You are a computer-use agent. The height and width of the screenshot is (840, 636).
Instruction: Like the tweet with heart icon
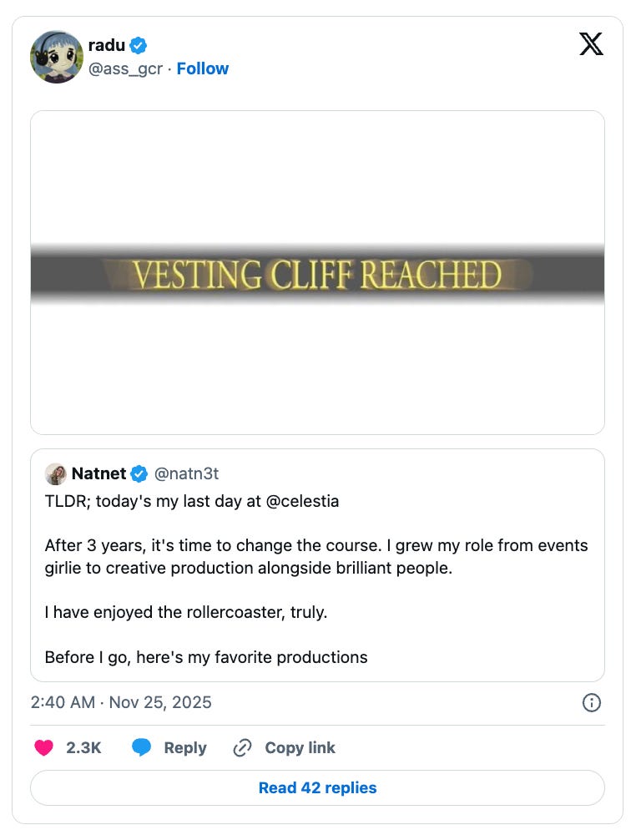[x=43, y=748]
